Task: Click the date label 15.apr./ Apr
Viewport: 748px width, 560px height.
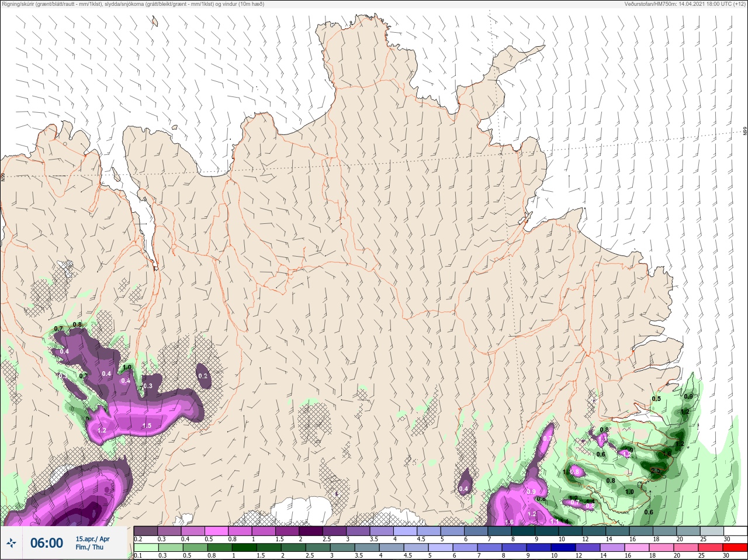Action: (92, 539)
